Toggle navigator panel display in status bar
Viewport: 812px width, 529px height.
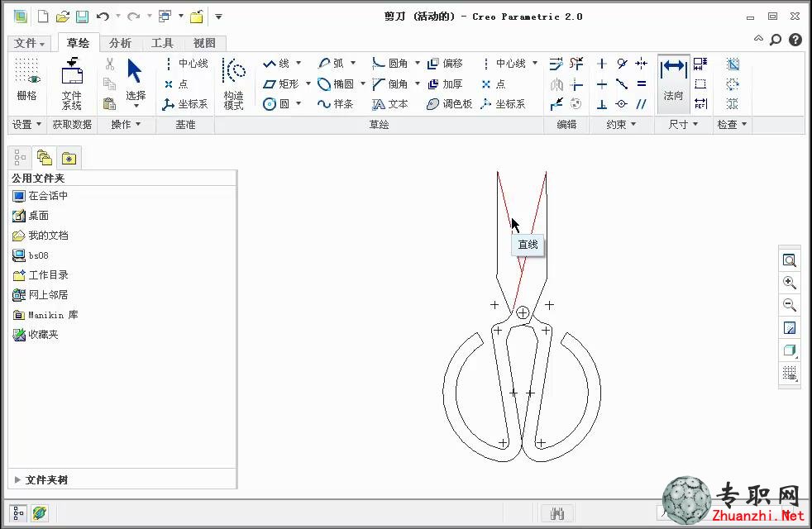(18, 513)
